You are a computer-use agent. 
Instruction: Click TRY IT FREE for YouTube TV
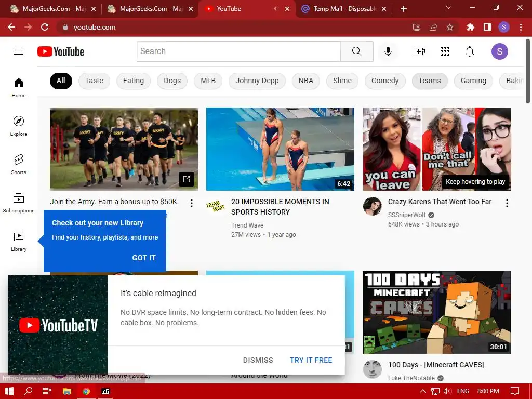(311, 360)
